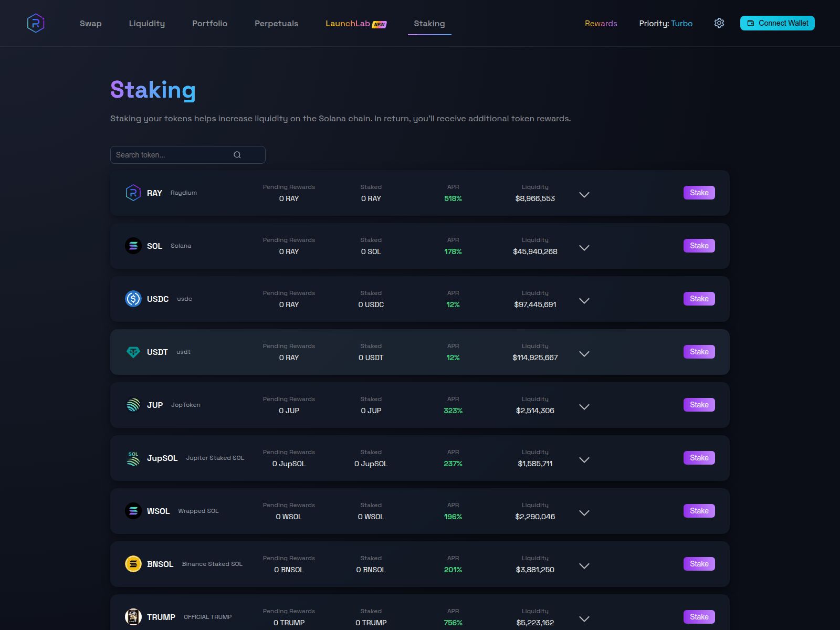Screen dimensions: 840x630
Task: Open settings via the gear icon
Action: point(719,23)
